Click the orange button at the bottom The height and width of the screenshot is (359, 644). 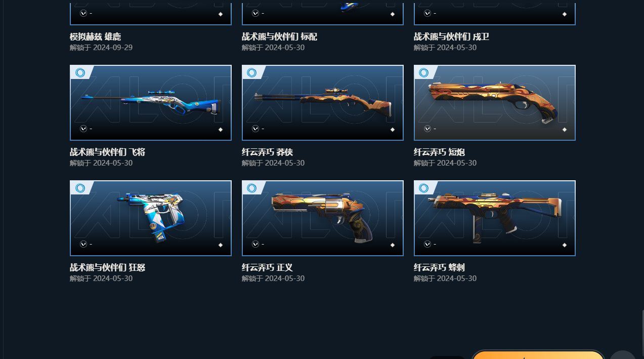[x=538, y=354]
